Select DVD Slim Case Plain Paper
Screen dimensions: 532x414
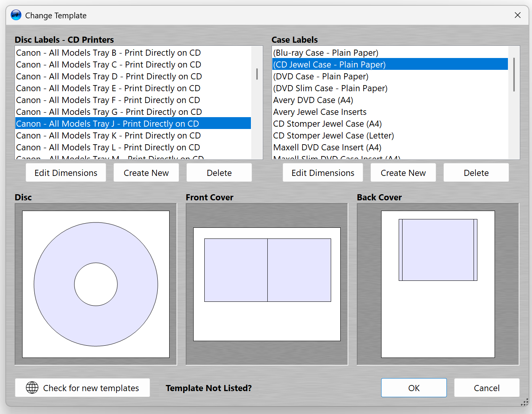pos(330,88)
